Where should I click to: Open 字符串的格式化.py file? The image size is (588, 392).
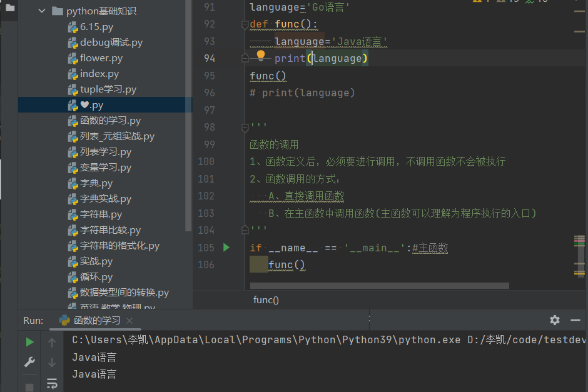click(x=119, y=246)
